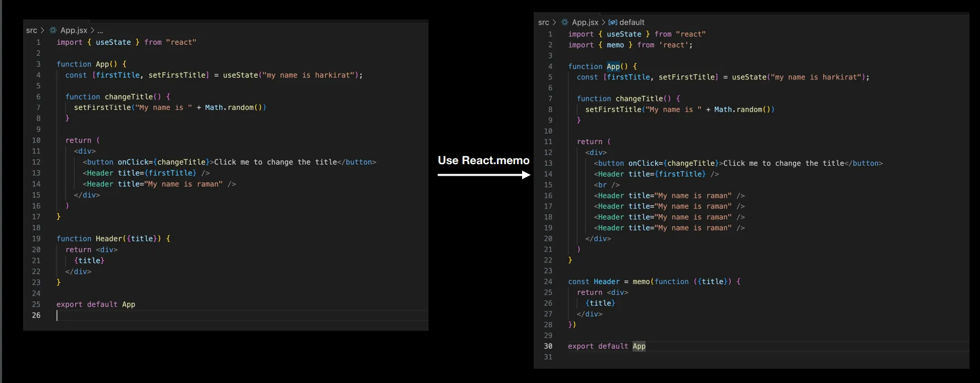Click chevron after "App.jsx" in right breadcrumb
Screen dimensions: 980x383
(x=604, y=23)
